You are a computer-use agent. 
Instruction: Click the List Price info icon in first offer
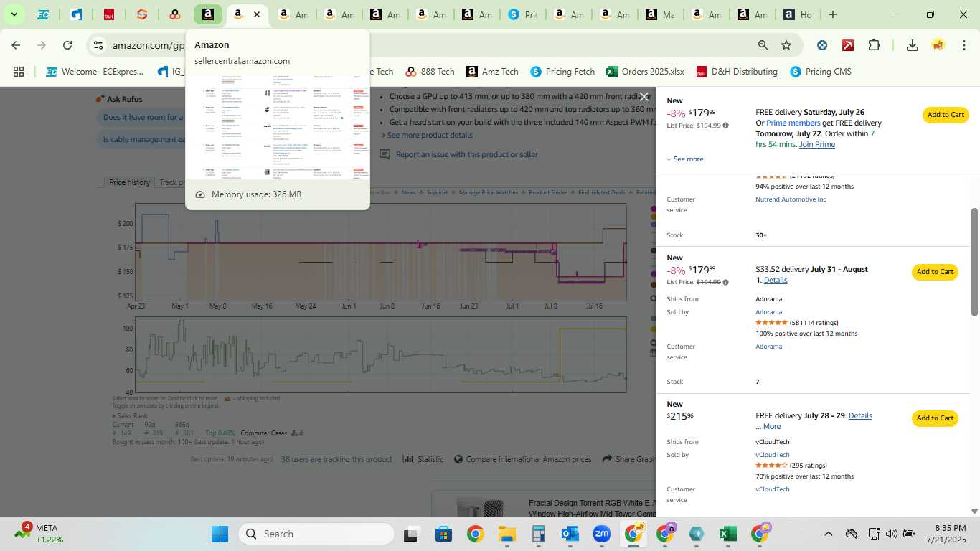725,126
